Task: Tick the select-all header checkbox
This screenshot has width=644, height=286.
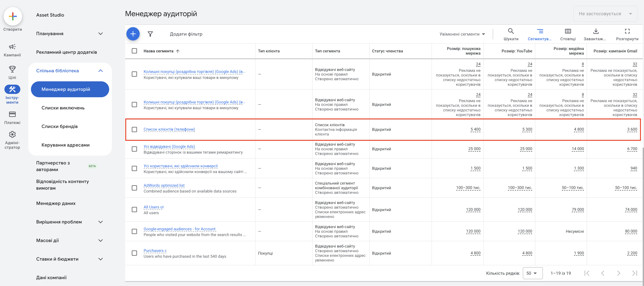Action: pos(134,51)
